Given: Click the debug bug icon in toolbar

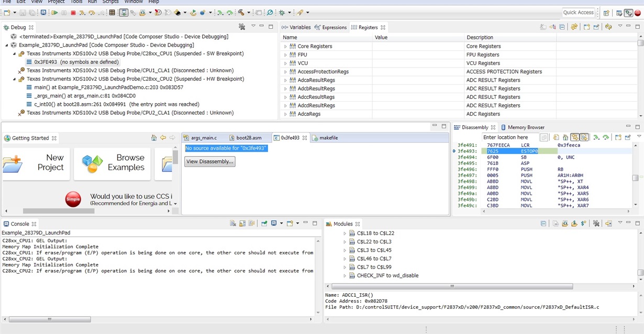Looking at the screenshot, I should (x=282, y=13).
